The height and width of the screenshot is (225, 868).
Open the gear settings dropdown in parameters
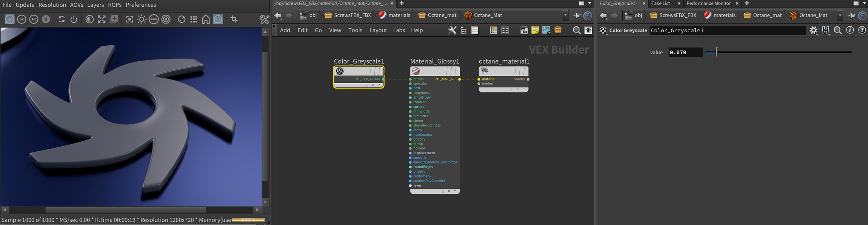pyautogui.click(x=813, y=31)
